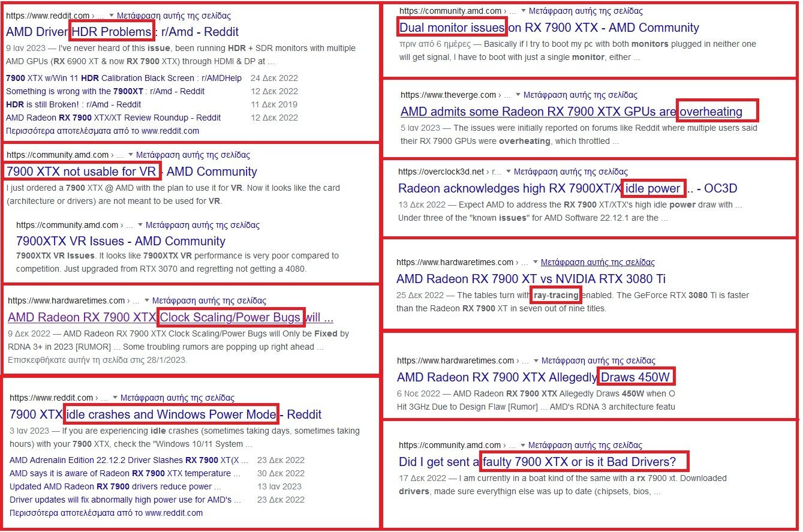Open the 'Clock Scaling/Power Bugs' hardwaretimes result title
Image resolution: width=803 pixels, height=532 pixels.
pos(170,317)
